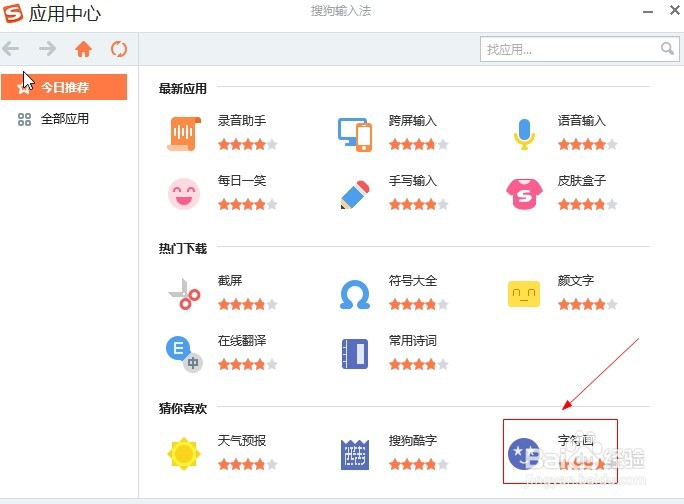684x504 pixels.
Task: Click the 符号大全 label text
Action: tap(413, 280)
